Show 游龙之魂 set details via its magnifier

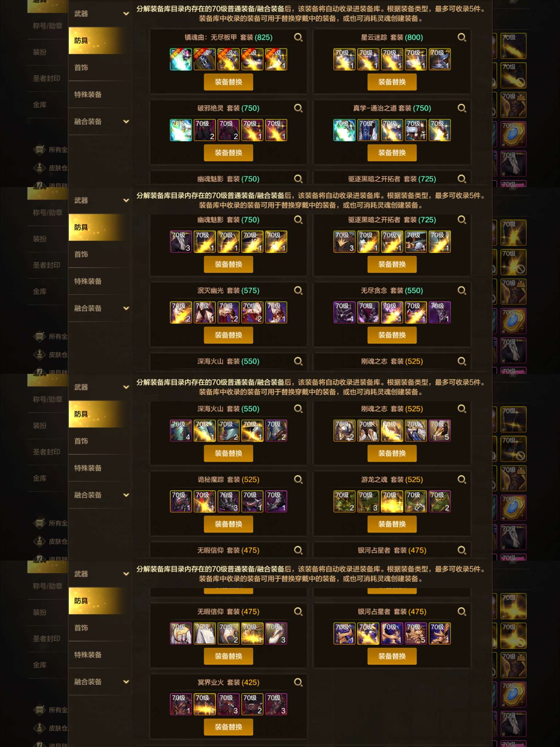462,479
